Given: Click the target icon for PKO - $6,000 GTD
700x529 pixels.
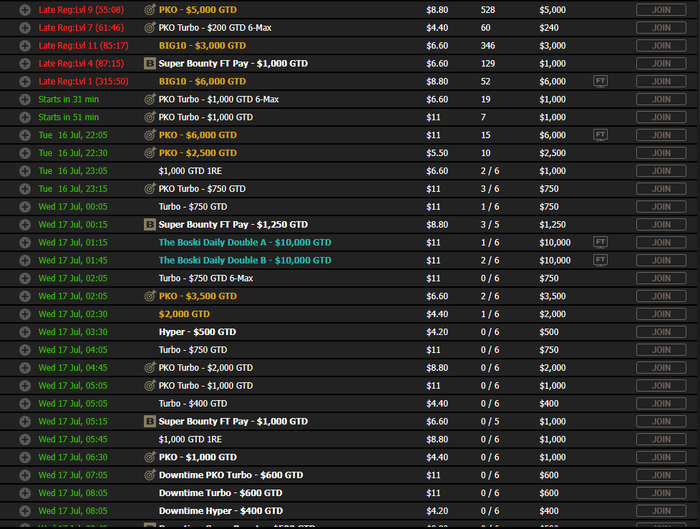Looking at the screenshot, I should [x=150, y=134].
